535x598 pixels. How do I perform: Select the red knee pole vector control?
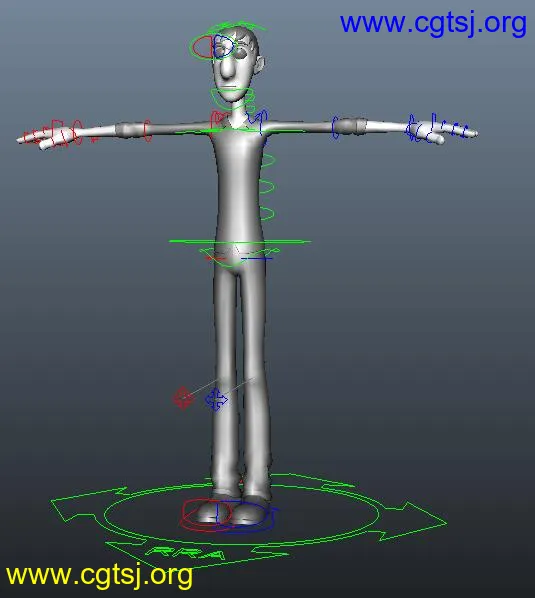click(183, 398)
